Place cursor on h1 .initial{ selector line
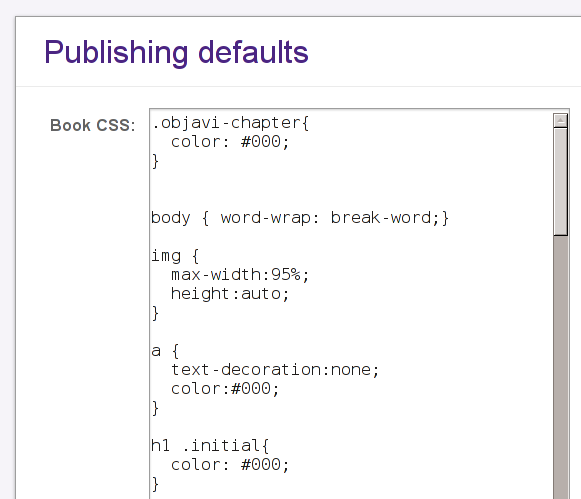This screenshot has height=499, width=581. [x=210, y=445]
